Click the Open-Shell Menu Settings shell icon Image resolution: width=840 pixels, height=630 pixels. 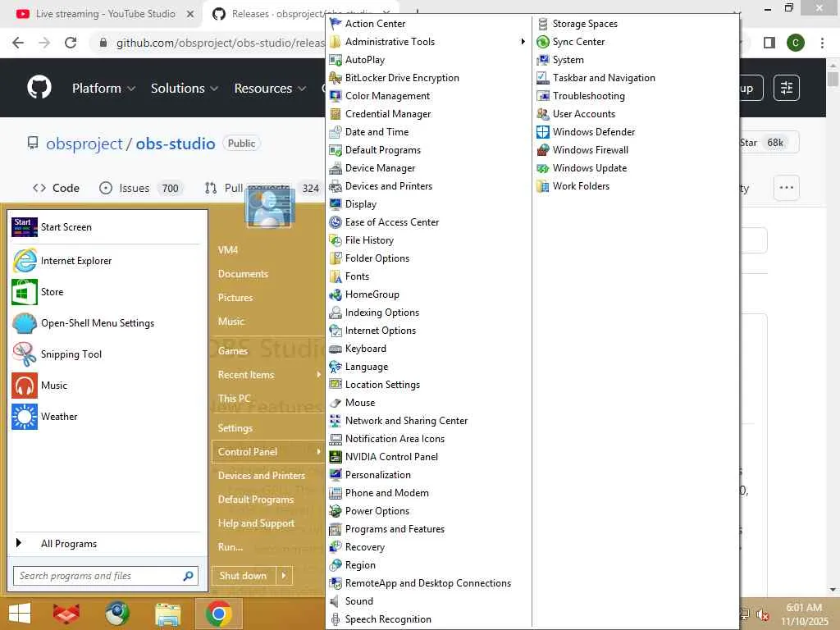[x=25, y=323]
